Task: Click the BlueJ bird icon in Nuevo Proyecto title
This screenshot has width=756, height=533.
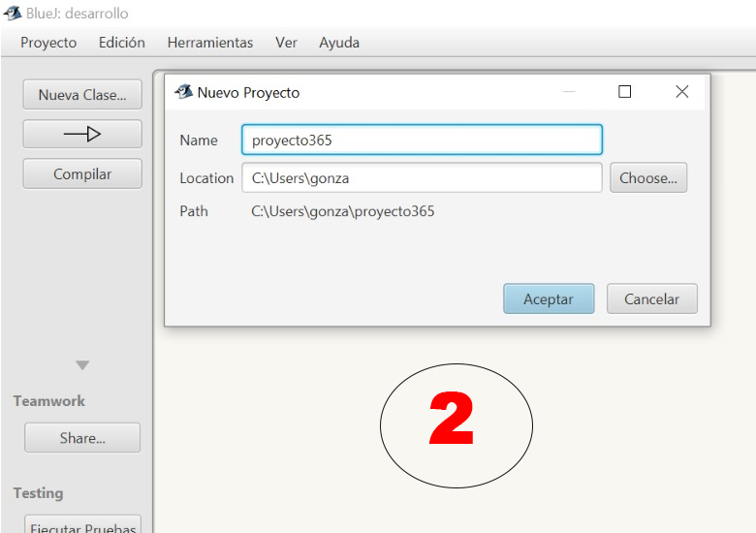Action: coord(184,91)
